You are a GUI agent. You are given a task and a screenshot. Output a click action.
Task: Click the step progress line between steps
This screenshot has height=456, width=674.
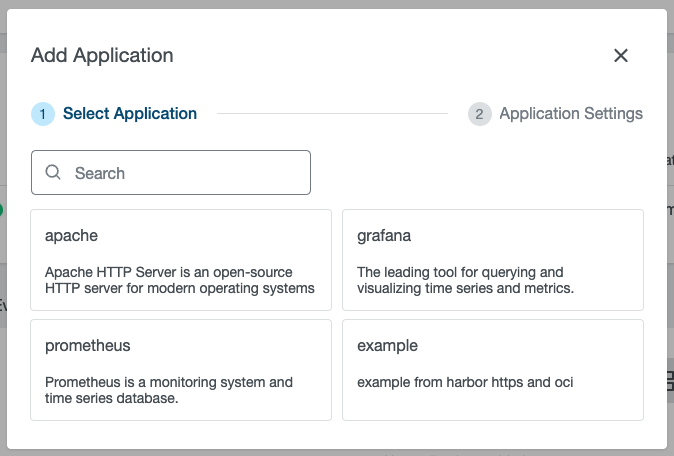[x=332, y=114]
